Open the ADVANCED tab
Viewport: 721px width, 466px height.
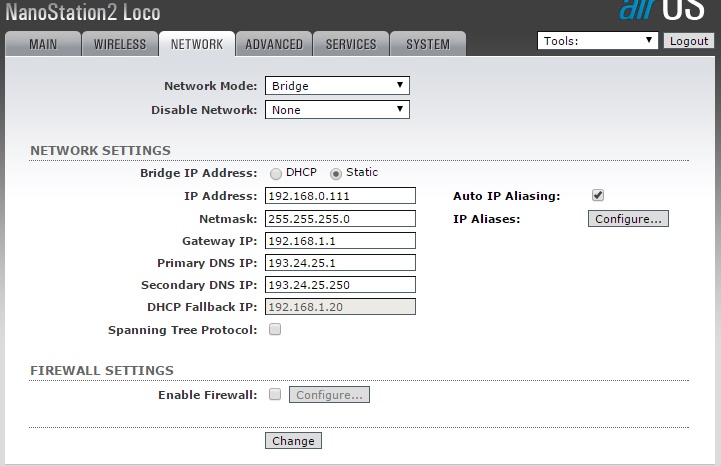point(274,44)
